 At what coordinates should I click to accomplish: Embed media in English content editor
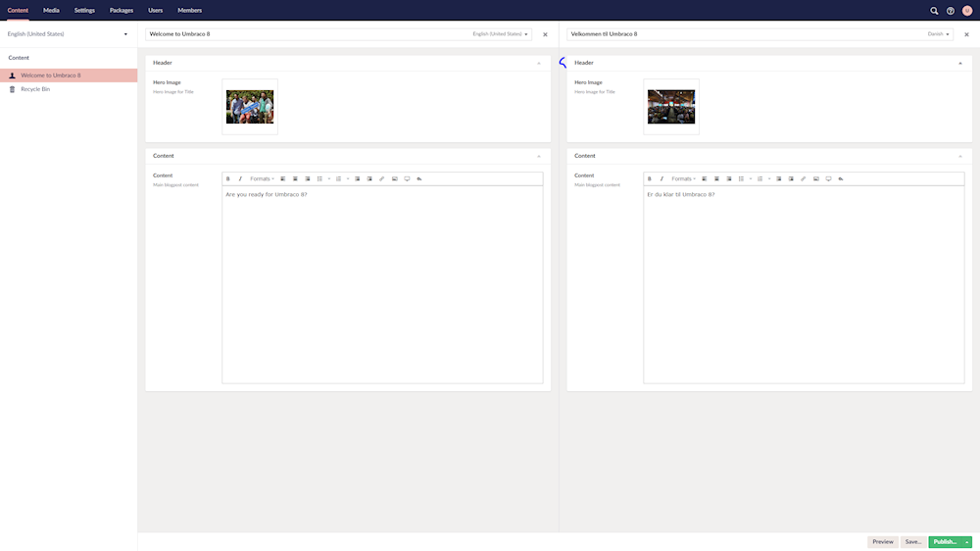[x=407, y=178]
